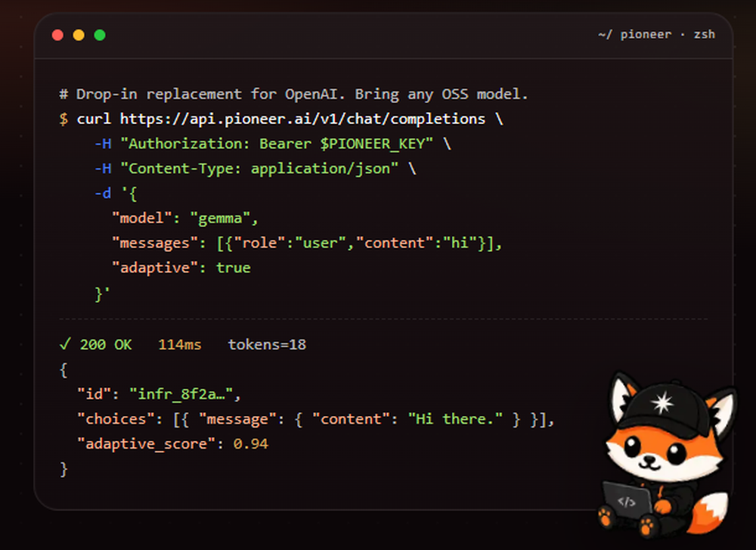Click the "gemma" model value
Viewport: 756px width, 550px height.
(220, 218)
